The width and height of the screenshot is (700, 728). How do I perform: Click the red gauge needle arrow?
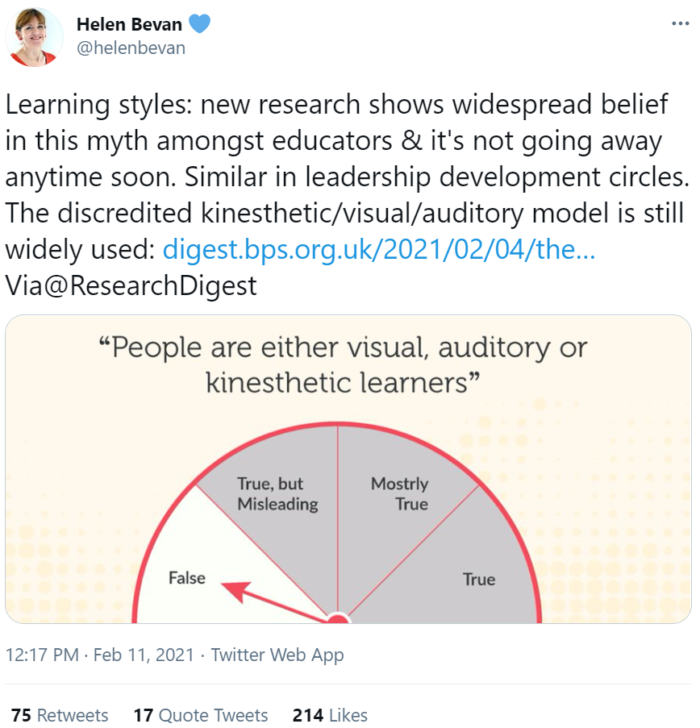coord(274,601)
